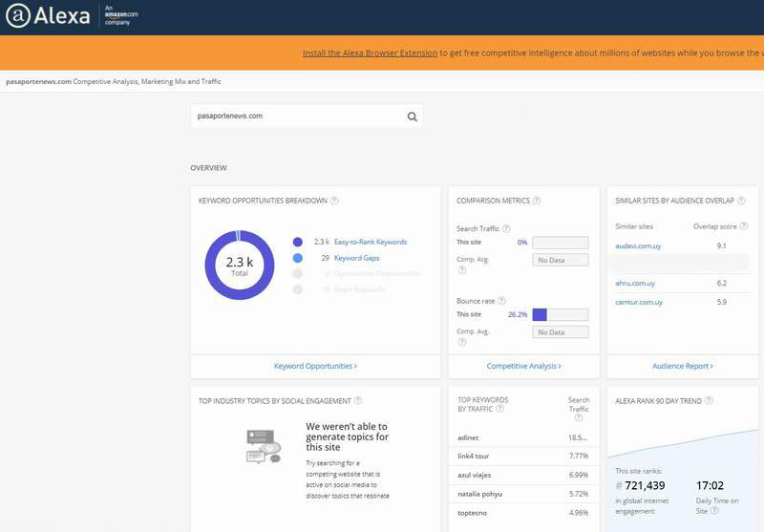Click the 9.1 overlap score value
764x532 pixels.
(721, 246)
